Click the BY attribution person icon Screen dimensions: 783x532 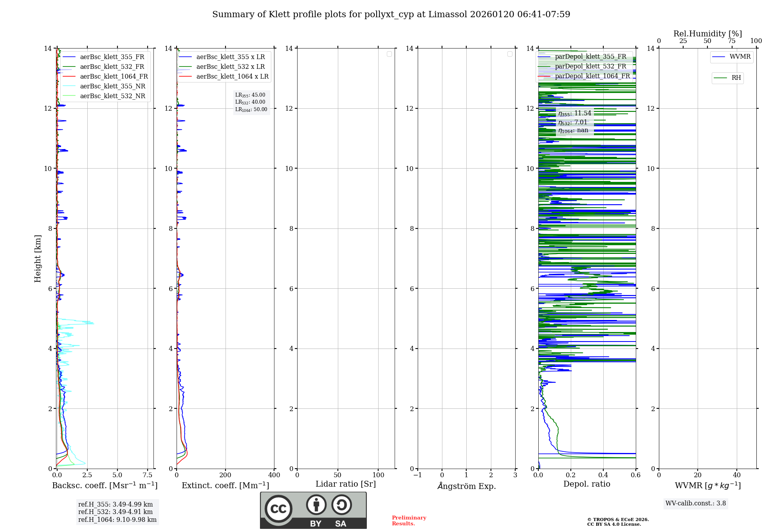point(316,505)
